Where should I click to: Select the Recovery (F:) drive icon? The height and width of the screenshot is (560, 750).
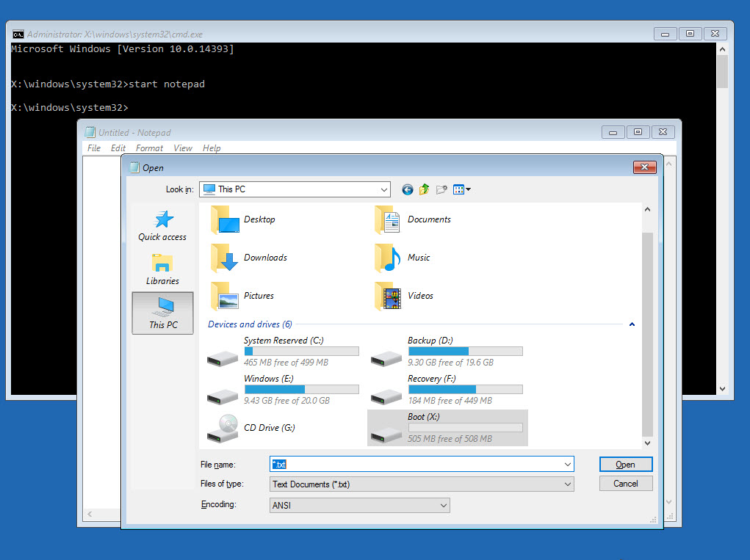click(386, 396)
